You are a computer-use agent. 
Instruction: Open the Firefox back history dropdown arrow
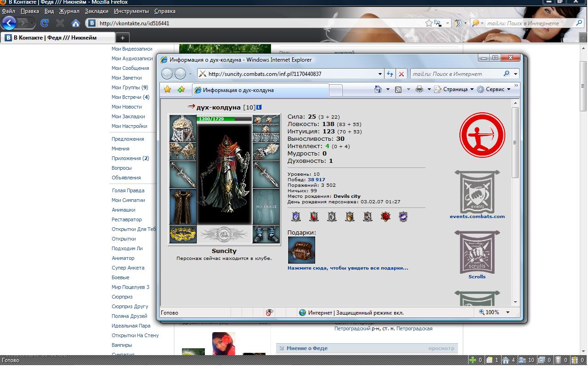(x=32, y=23)
